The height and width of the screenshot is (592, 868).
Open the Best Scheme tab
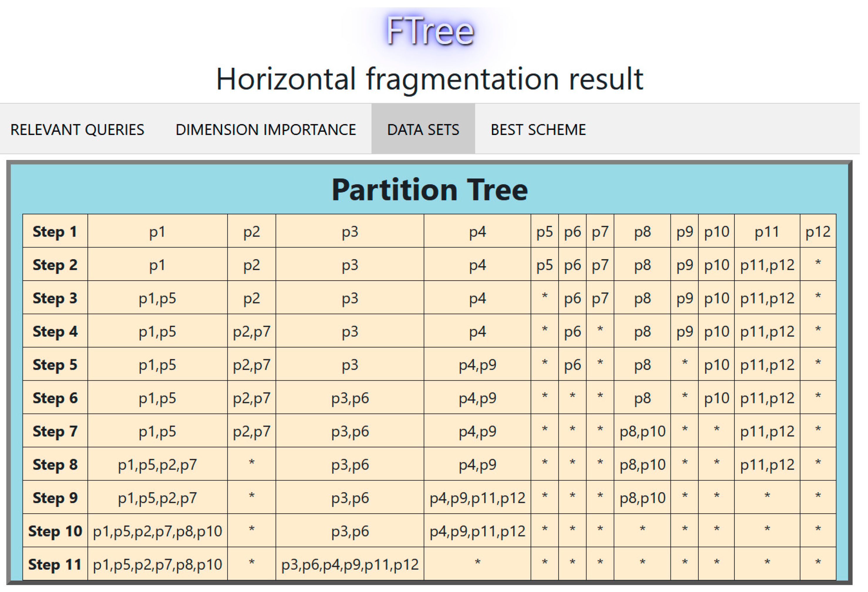coord(538,130)
